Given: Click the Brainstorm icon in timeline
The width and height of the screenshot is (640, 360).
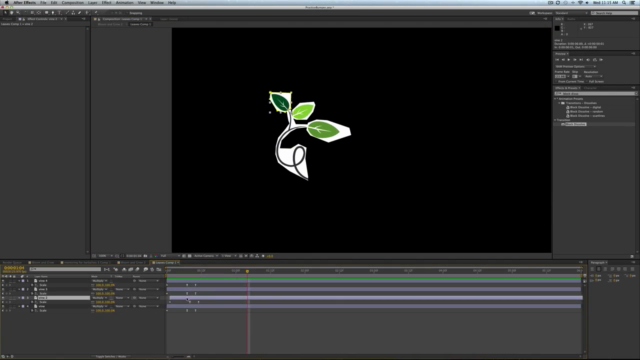Looking at the screenshot, I should 146,269.
